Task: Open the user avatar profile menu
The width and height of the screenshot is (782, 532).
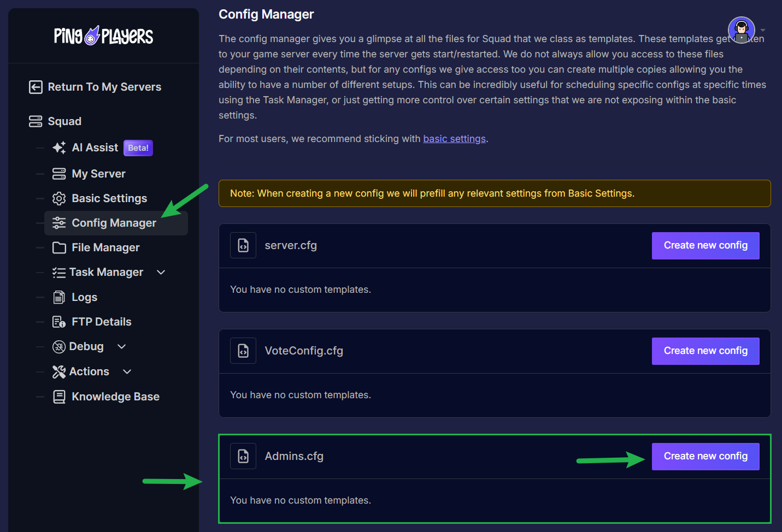Action: point(742,30)
